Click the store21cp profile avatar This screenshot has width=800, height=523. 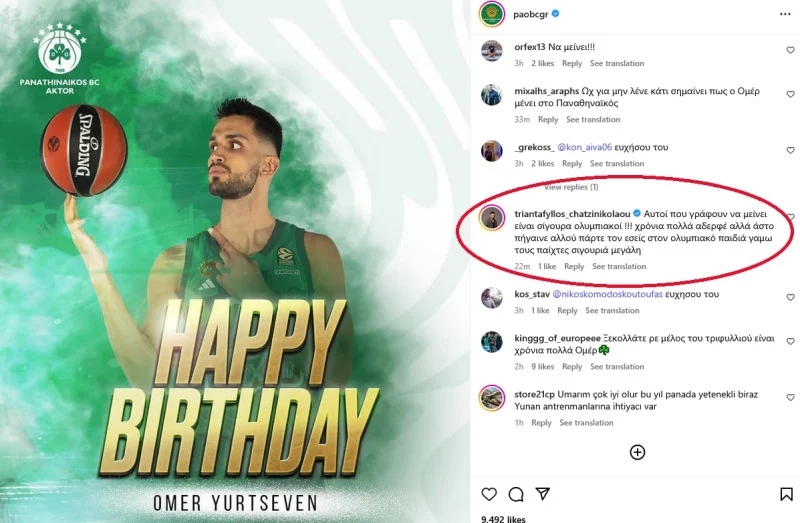[491, 397]
